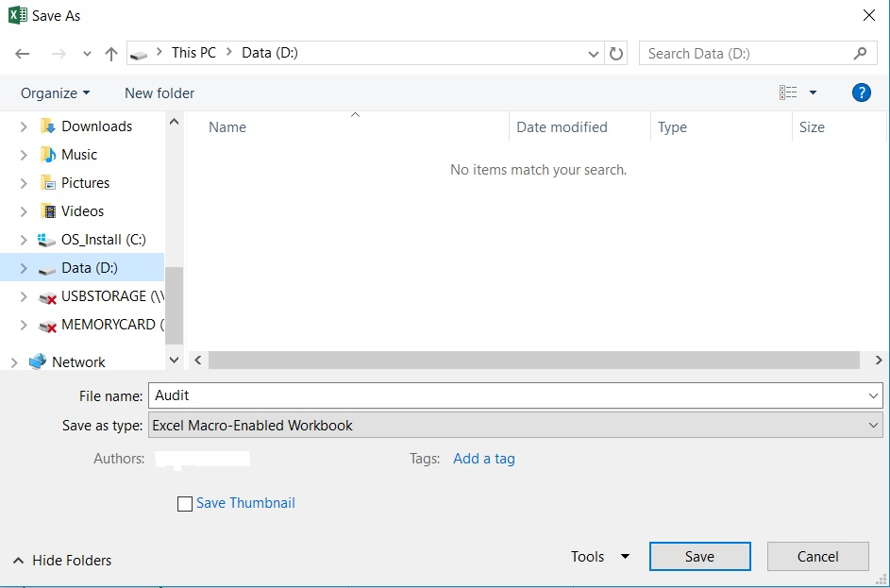Viewport: 890px width, 588px height.
Task: Navigate back using the back arrow
Action: pos(23,53)
